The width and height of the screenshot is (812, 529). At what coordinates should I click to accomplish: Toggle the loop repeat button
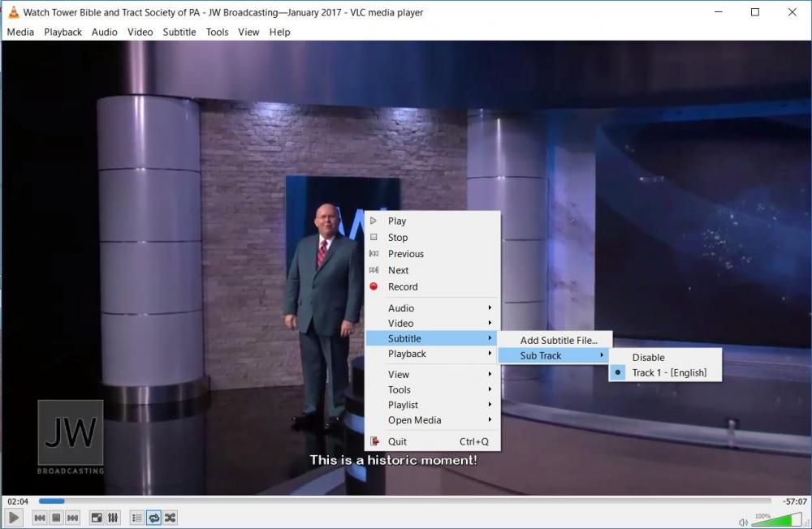(x=153, y=518)
